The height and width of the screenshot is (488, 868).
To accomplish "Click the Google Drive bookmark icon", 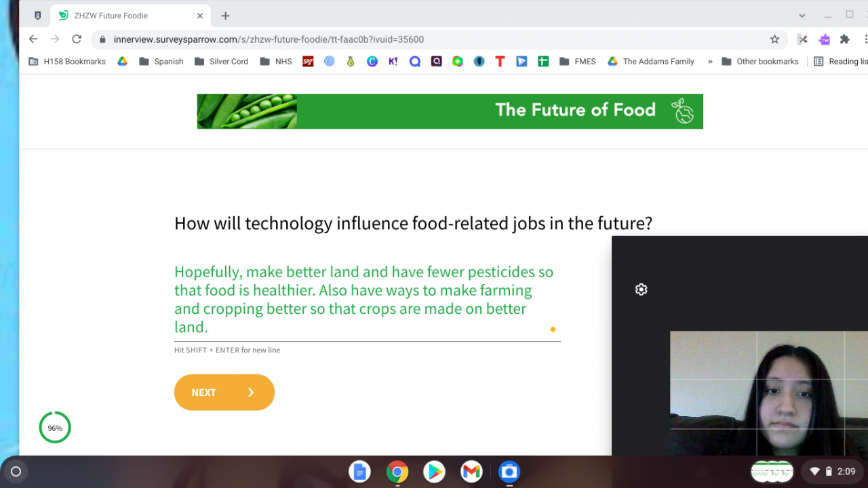I will point(122,61).
